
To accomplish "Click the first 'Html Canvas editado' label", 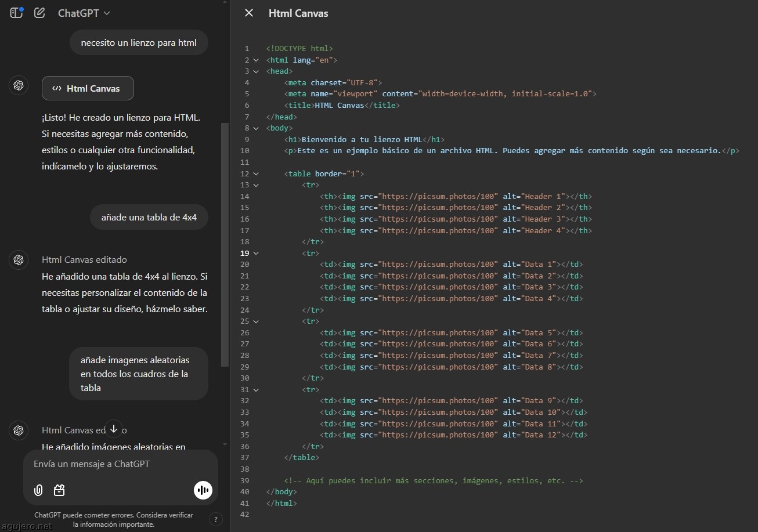I will [84, 259].
